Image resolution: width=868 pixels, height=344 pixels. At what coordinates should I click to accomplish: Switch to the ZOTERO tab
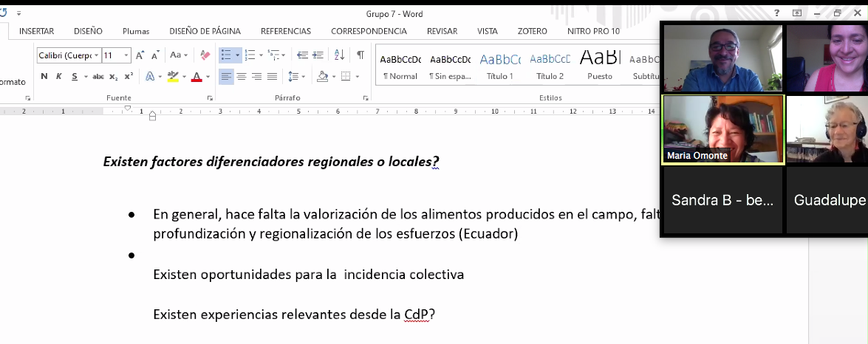[532, 31]
